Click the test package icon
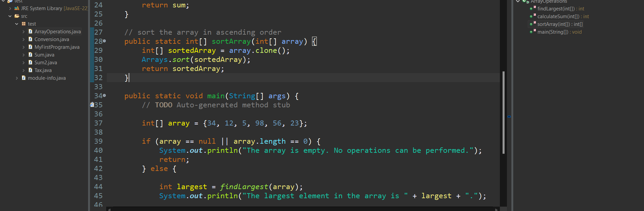The image size is (644, 211). pos(24,24)
